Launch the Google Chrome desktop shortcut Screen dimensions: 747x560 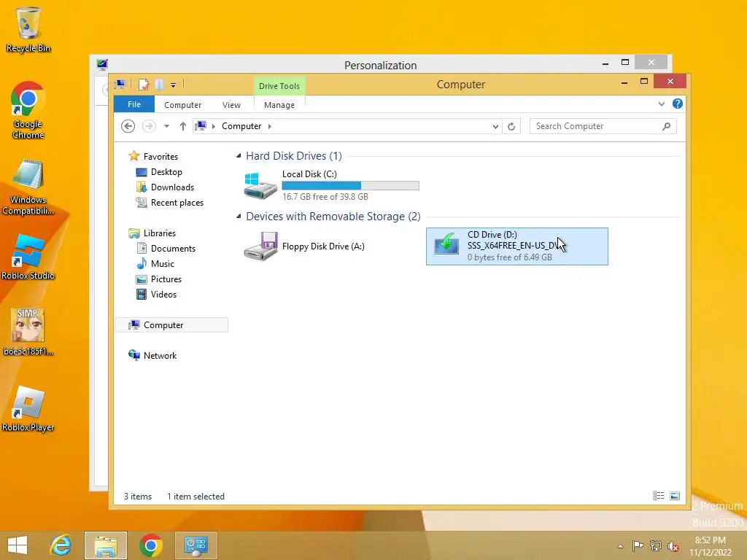pyautogui.click(x=28, y=109)
